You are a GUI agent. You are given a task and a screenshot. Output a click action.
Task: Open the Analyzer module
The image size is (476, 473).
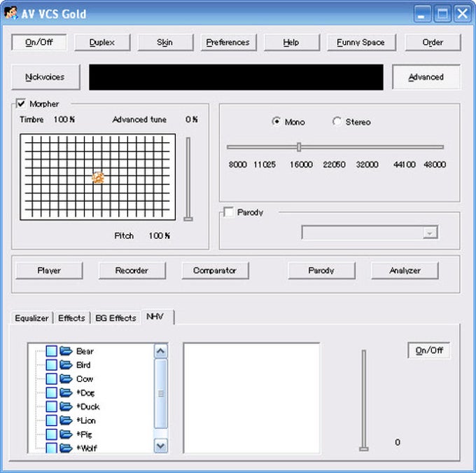point(405,270)
